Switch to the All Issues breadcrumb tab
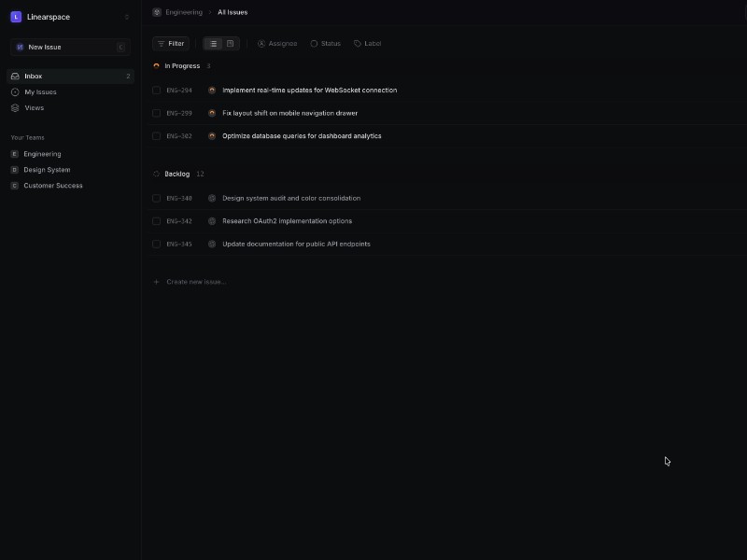 (232, 12)
